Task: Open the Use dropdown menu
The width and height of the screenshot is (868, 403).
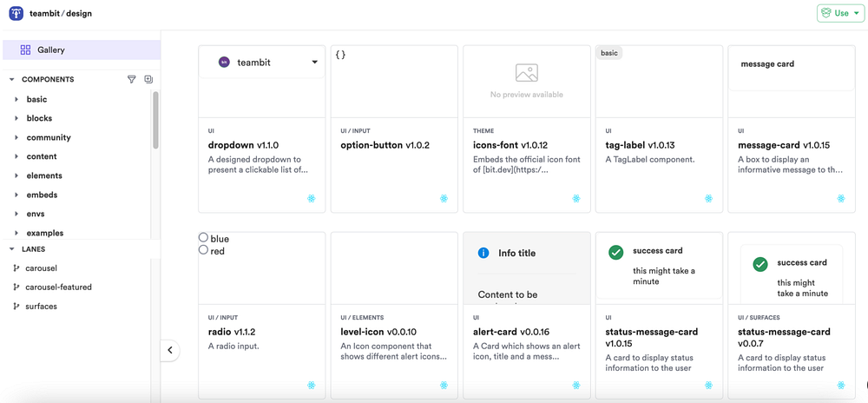Action: point(840,13)
